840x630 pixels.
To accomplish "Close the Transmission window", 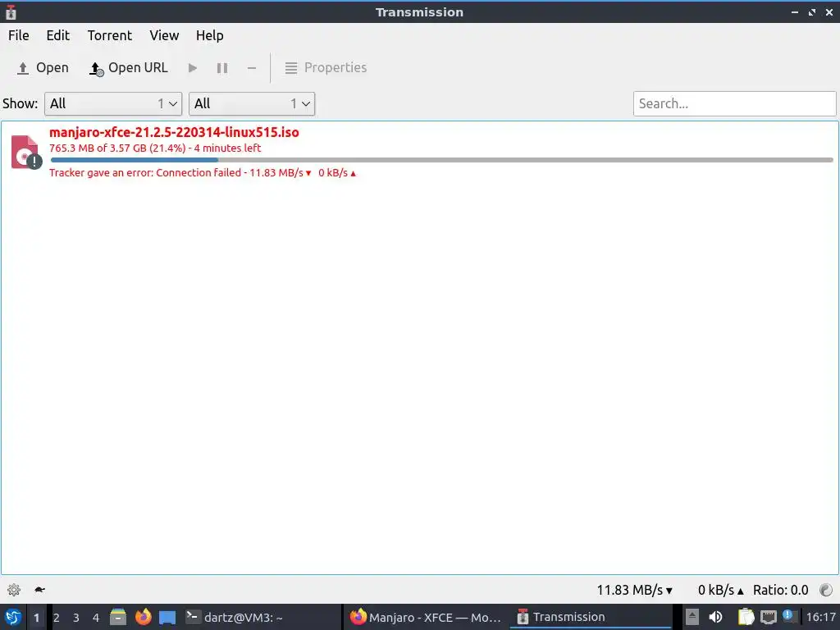I will 829,11.
